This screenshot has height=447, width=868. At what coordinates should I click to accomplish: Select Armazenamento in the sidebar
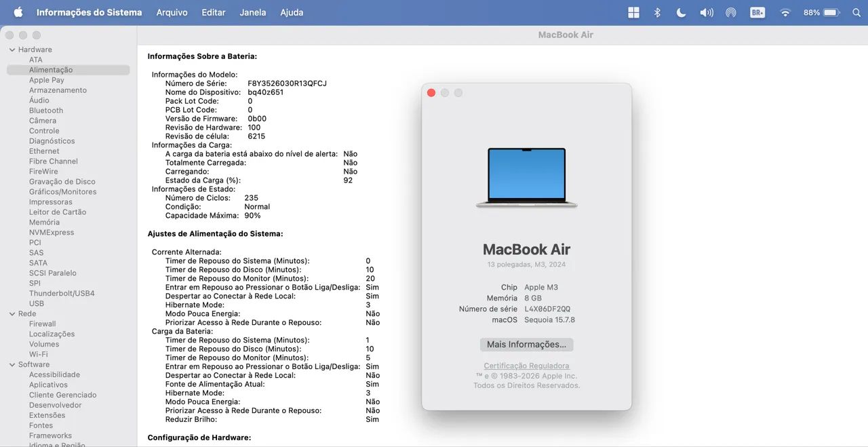click(x=58, y=90)
